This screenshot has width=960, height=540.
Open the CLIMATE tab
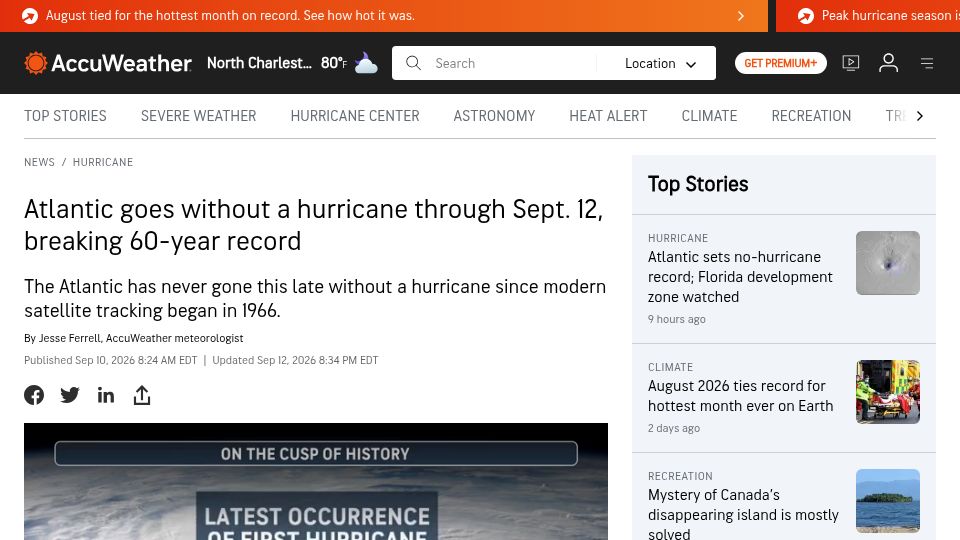pos(710,116)
